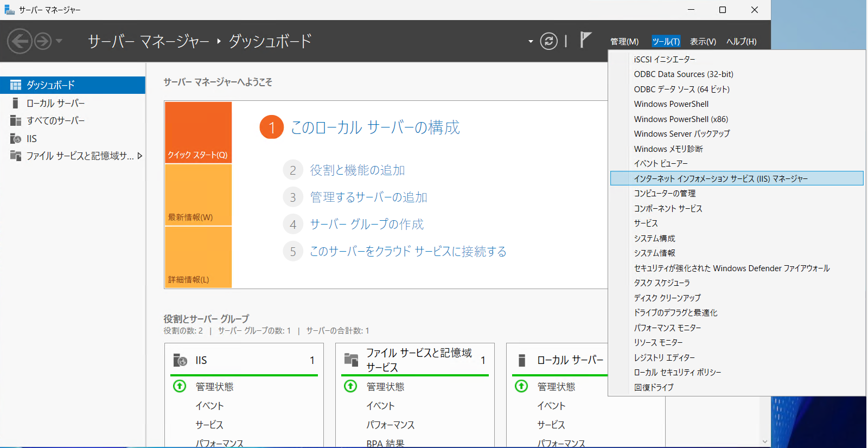The height and width of the screenshot is (448, 868).
Task: Click the forward navigation arrow
Action: [x=43, y=41]
